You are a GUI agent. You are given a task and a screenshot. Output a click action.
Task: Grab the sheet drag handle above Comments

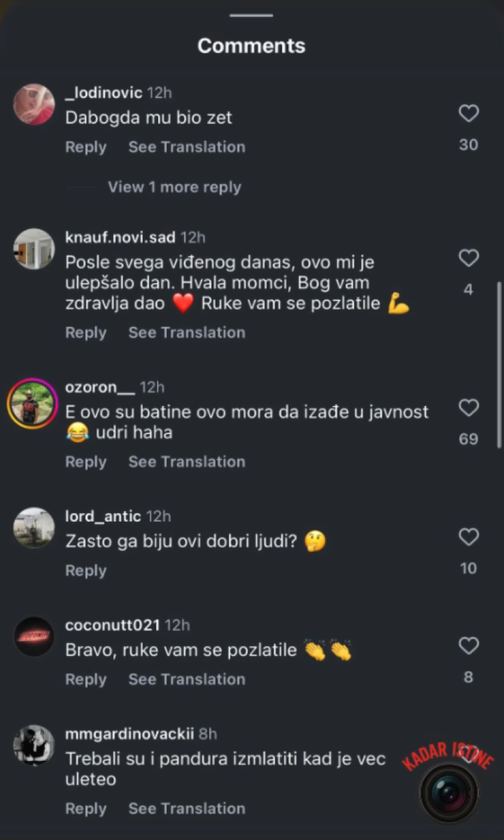click(251, 15)
